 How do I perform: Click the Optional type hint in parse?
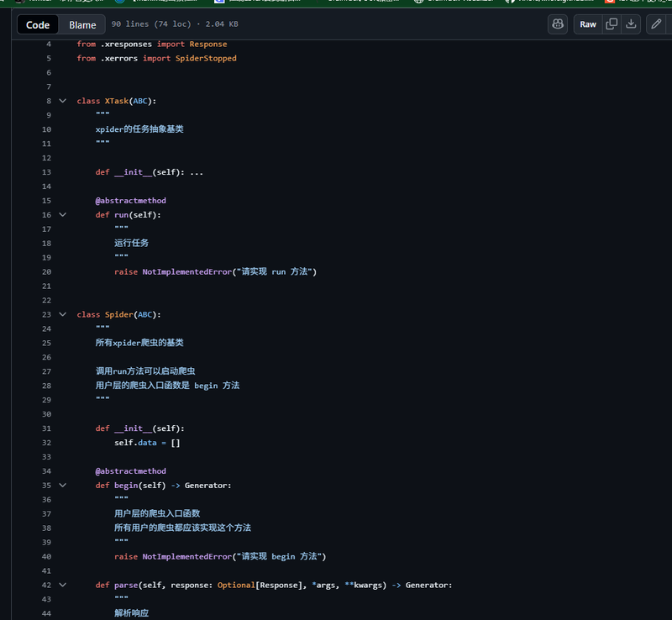coord(236,585)
